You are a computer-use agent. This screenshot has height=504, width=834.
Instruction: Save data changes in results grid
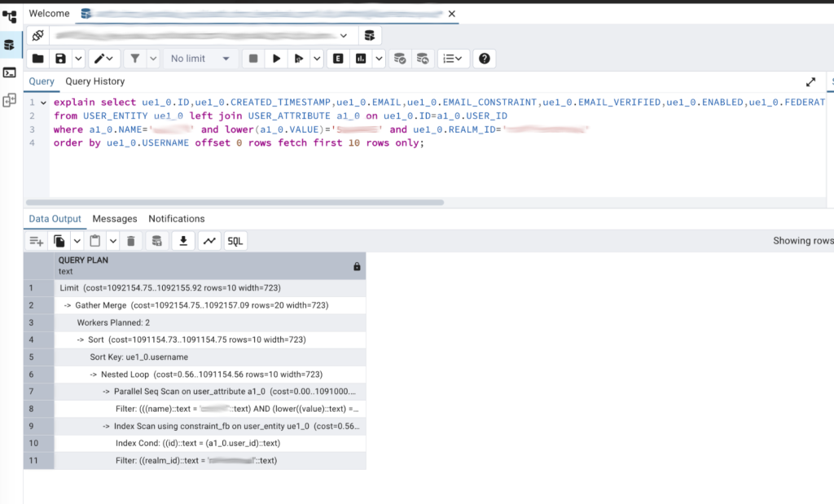click(x=157, y=241)
